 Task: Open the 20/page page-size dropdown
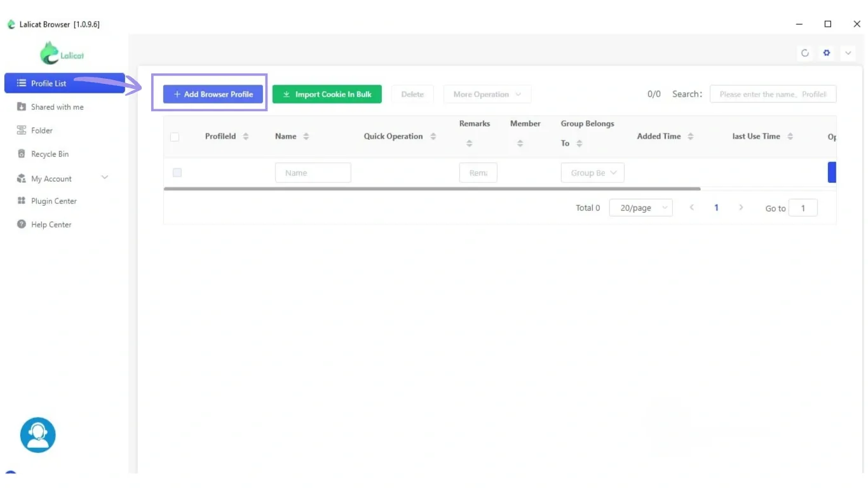[x=641, y=207]
